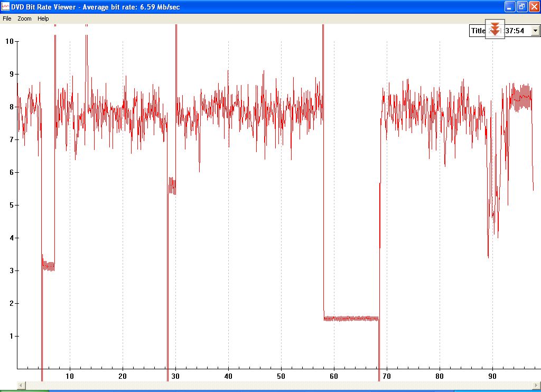This screenshot has width=541, height=392.
Task: Restore down the application window
Action: click(521, 6)
